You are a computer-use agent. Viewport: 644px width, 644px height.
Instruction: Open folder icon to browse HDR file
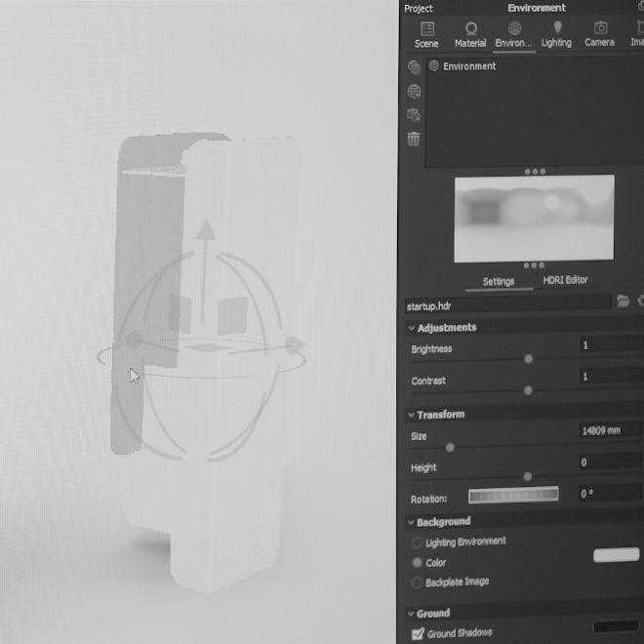(624, 302)
